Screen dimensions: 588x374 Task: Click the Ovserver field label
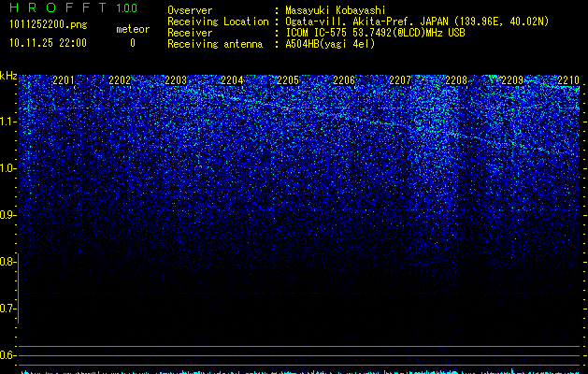[x=190, y=10]
